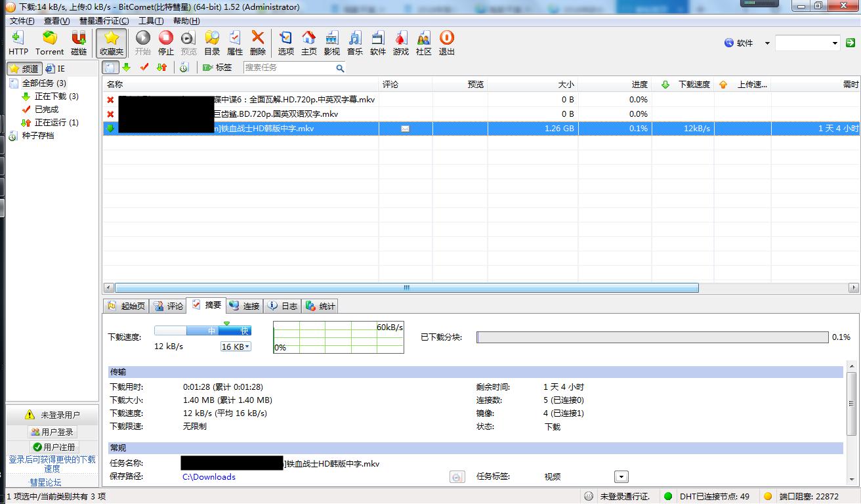Open a Torrent file
Screen dimensions: 861x504
coord(49,43)
